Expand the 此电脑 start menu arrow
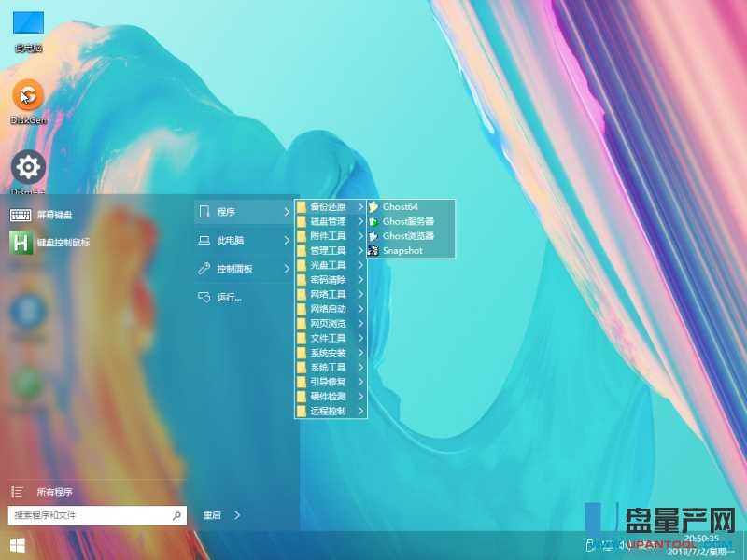This screenshot has height=560, width=747. point(286,241)
